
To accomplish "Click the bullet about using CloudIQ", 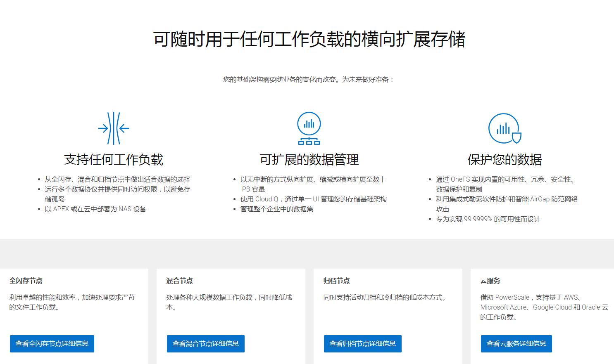I will tap(313, 199).
